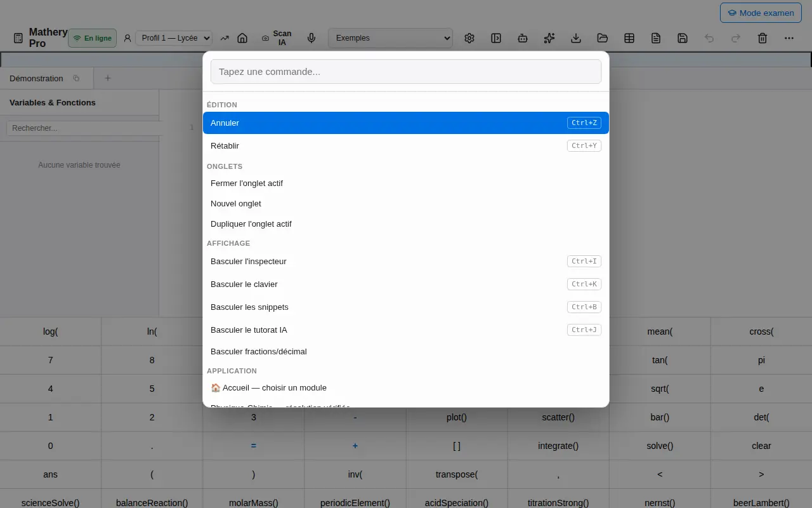Click the Mode examen button
Screen dimensions: 812x508
click(761, 13)
